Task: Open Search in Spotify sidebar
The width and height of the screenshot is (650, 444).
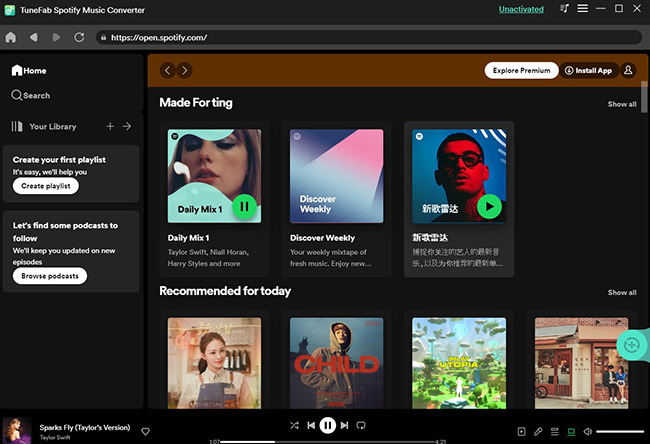Action: [31, 95]
